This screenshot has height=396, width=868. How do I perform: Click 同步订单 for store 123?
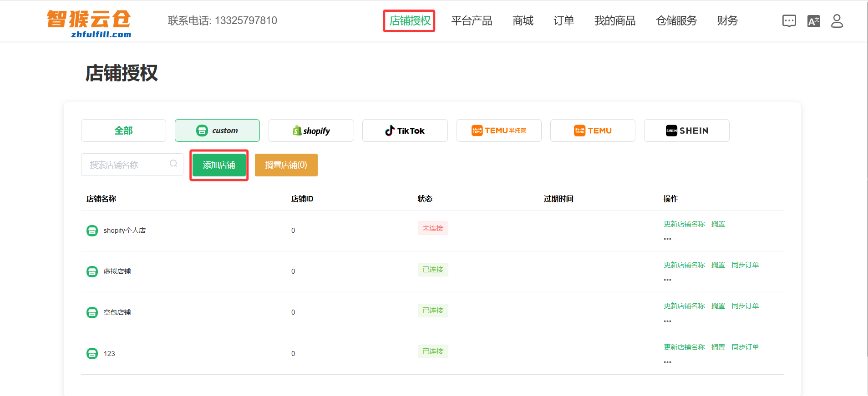[745, 347]
